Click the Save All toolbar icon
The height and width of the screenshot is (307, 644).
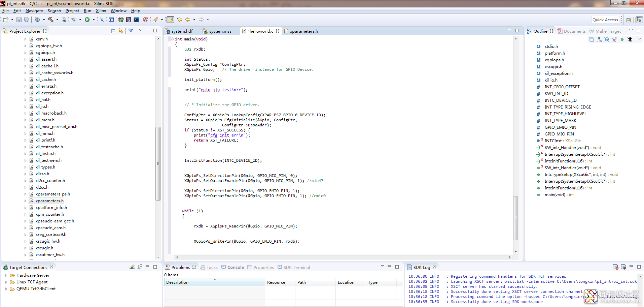(27, 20)
